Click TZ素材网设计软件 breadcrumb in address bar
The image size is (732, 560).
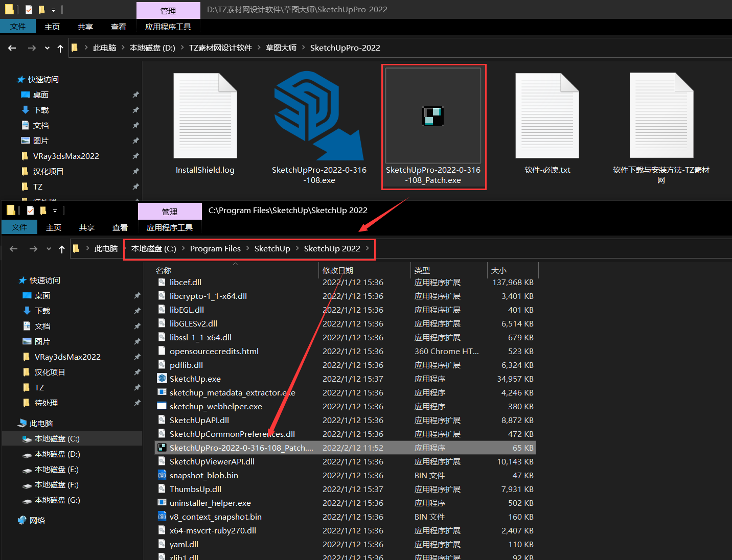[220, 48]
